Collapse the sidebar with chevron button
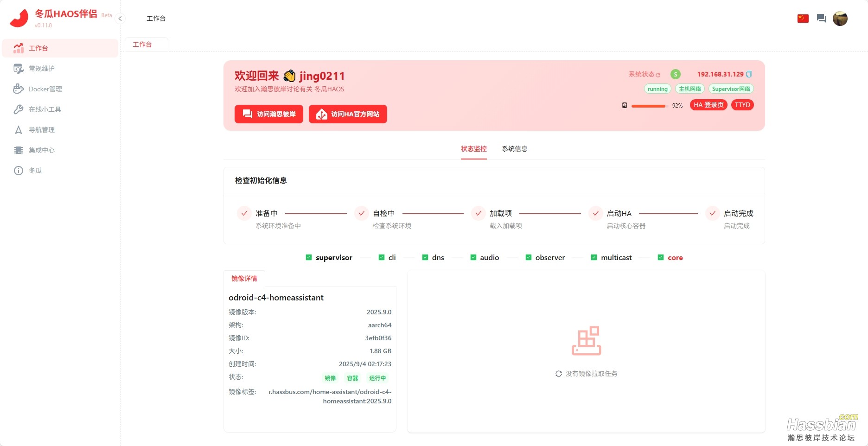 (120, 19)
